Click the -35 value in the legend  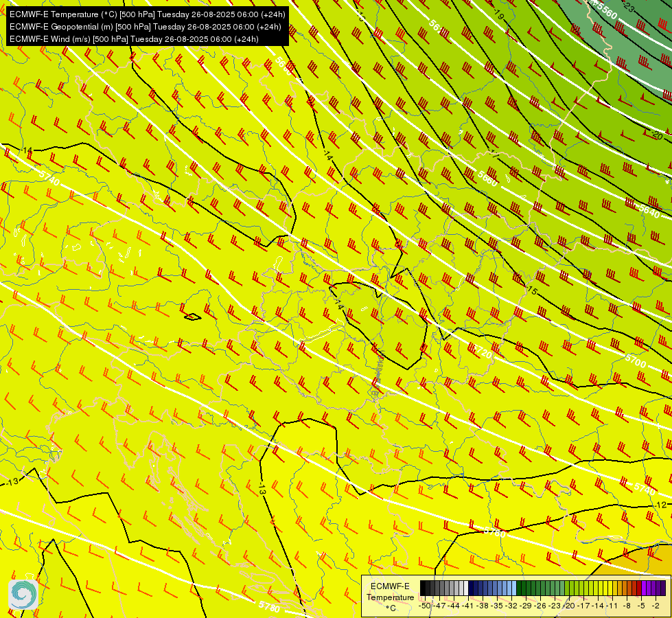pos(497,606)
